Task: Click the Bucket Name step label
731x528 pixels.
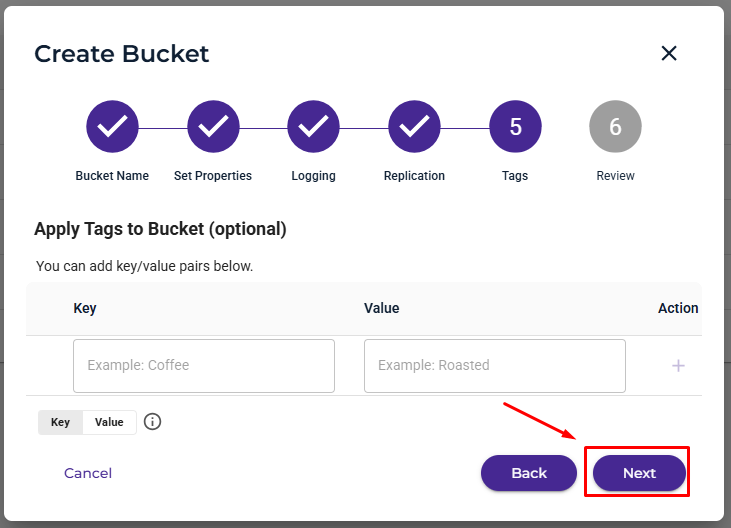Action: [112, 176]
